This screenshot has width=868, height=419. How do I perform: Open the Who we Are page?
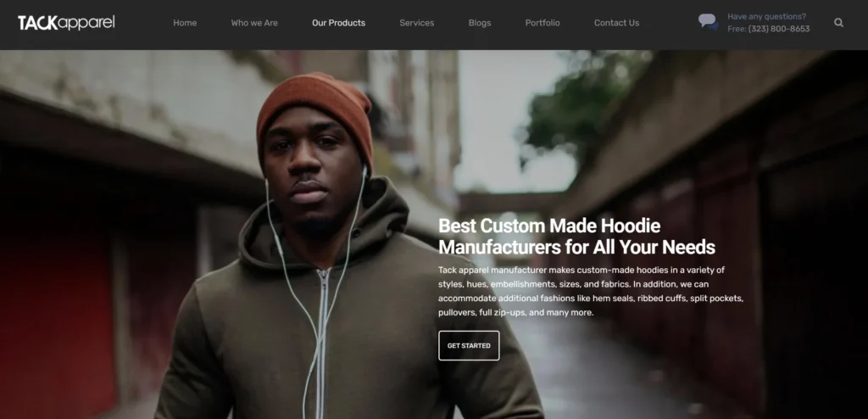point(254,23)
